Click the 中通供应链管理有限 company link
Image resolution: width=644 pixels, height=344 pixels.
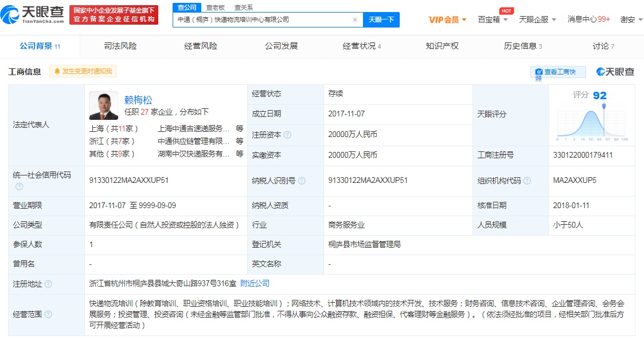[x=193, y=141]
